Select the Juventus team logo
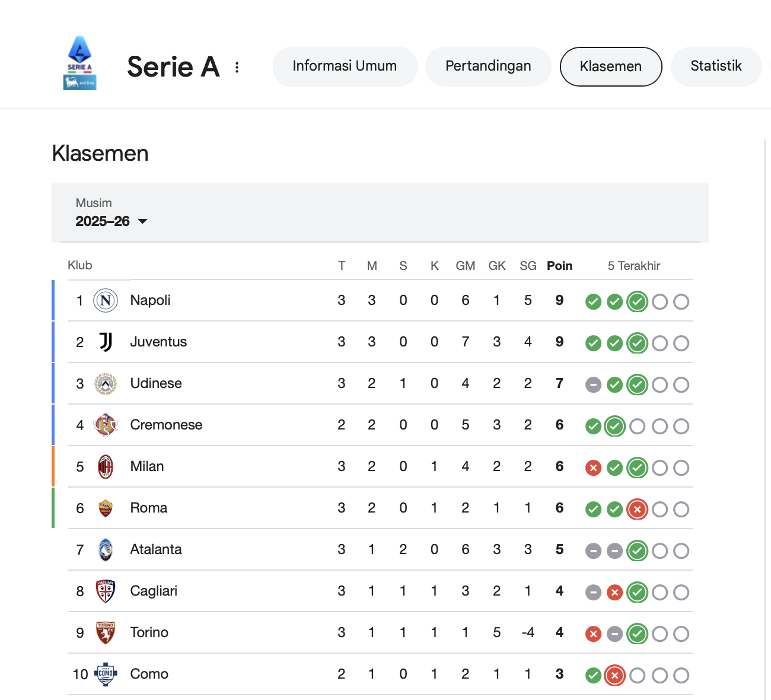The height and width of the screenshot is (700, 771). click(x=106, y=342)
